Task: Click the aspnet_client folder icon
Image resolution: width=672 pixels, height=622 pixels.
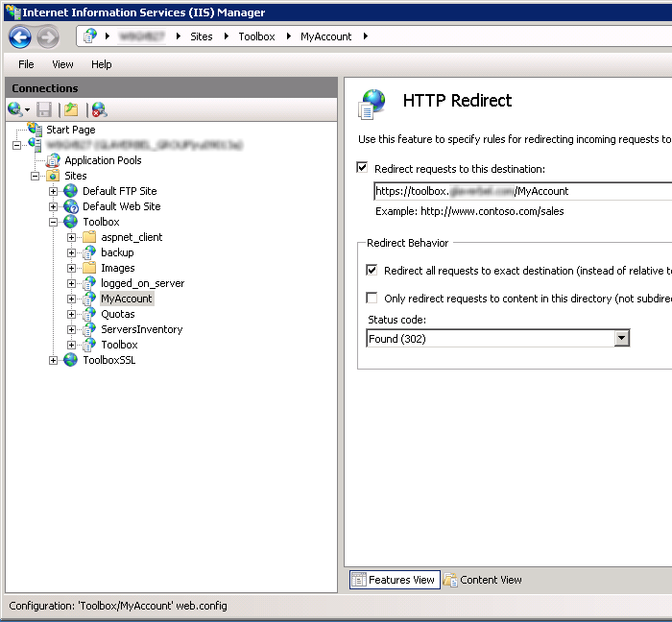Action: 89,237
